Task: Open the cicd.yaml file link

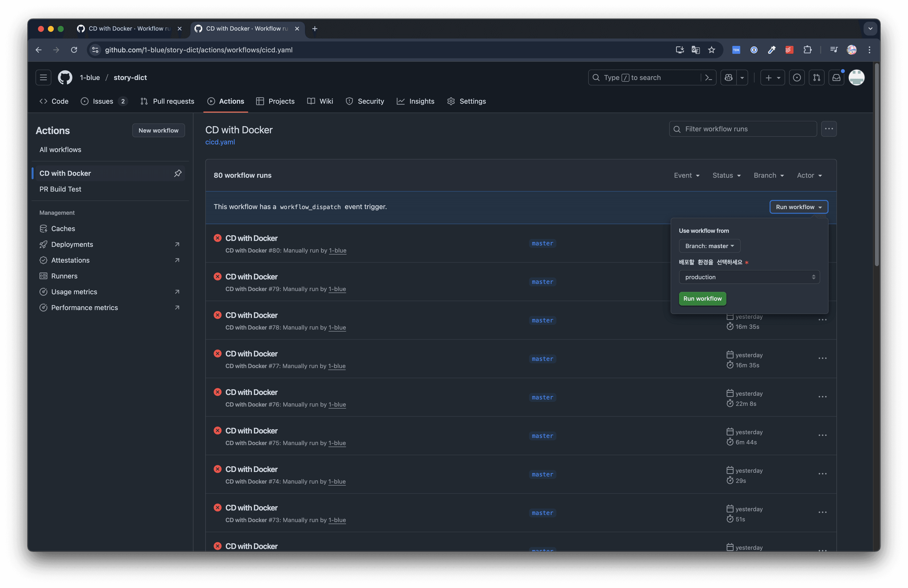Action: click(x=220, y=141)
